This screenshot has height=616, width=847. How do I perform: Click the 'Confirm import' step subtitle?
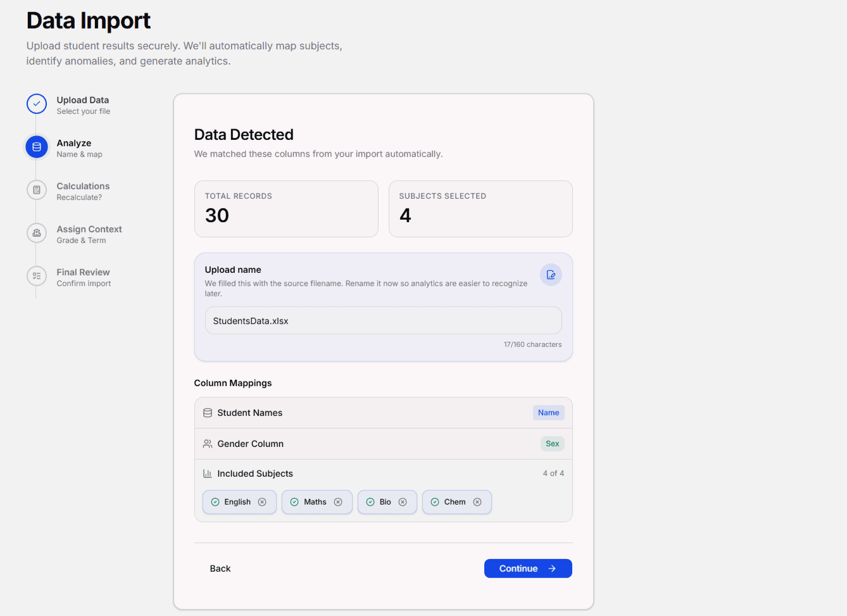pos(84,284)
